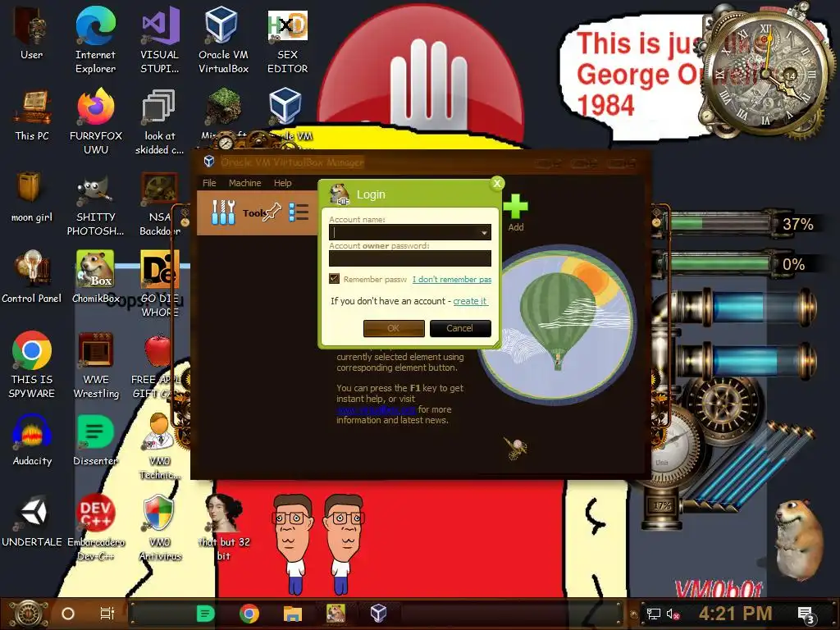
Task: Click the network tray icon
Action: [653, 614]
